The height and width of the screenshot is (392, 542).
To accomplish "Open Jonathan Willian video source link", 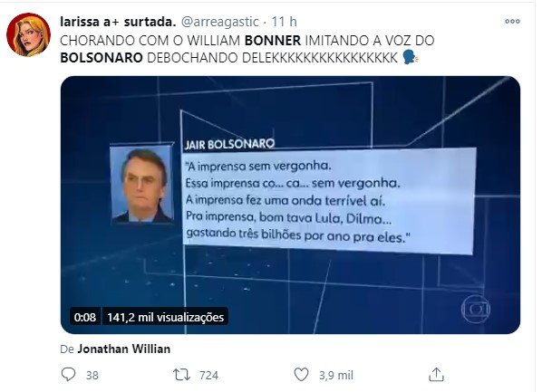I will tap(124, 349).
